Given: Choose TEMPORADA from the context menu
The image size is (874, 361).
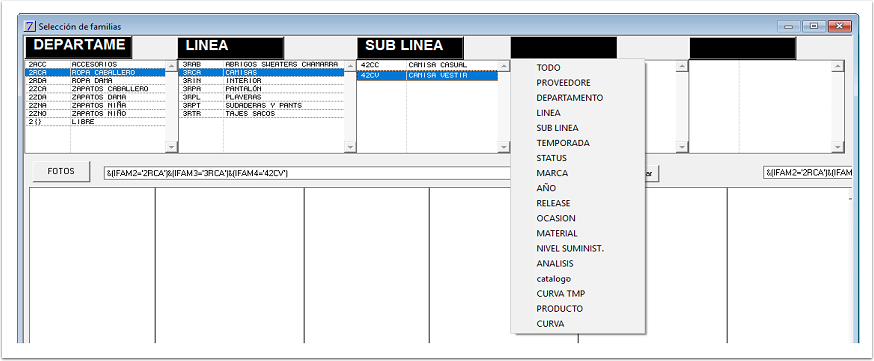Looking at the screenshot, I should pos(578,143).
